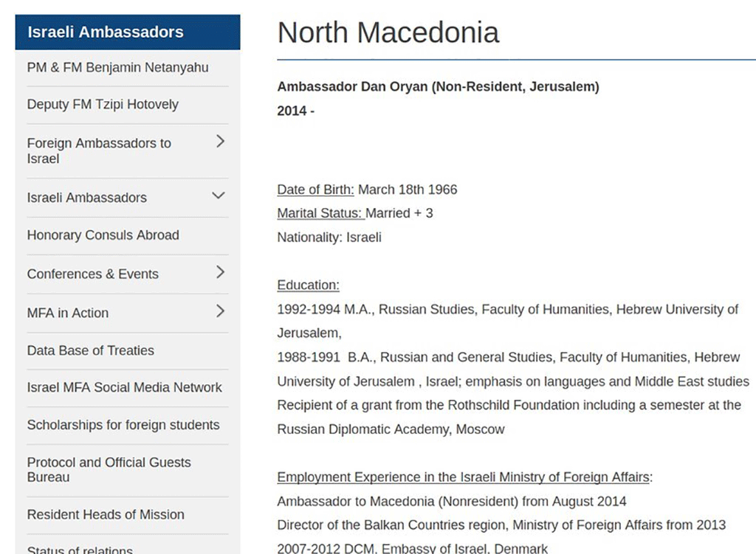Expand the MFA in Action chevron

[220, 311]
